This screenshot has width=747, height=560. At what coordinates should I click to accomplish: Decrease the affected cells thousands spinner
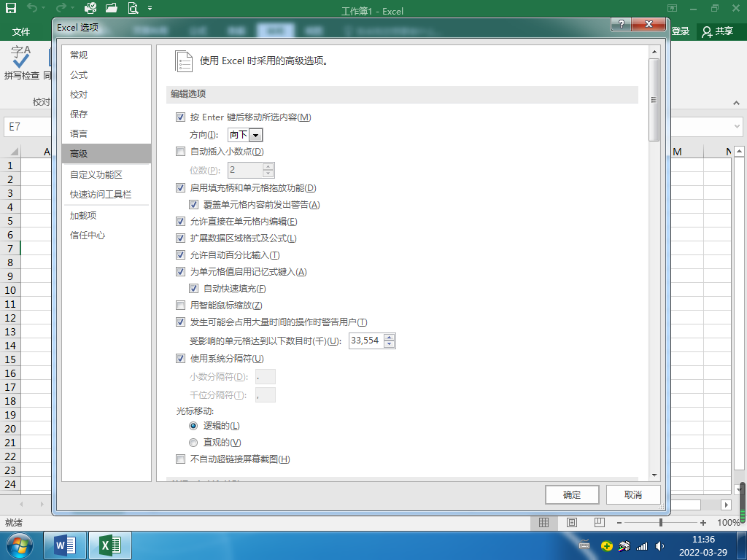[390, 344]
